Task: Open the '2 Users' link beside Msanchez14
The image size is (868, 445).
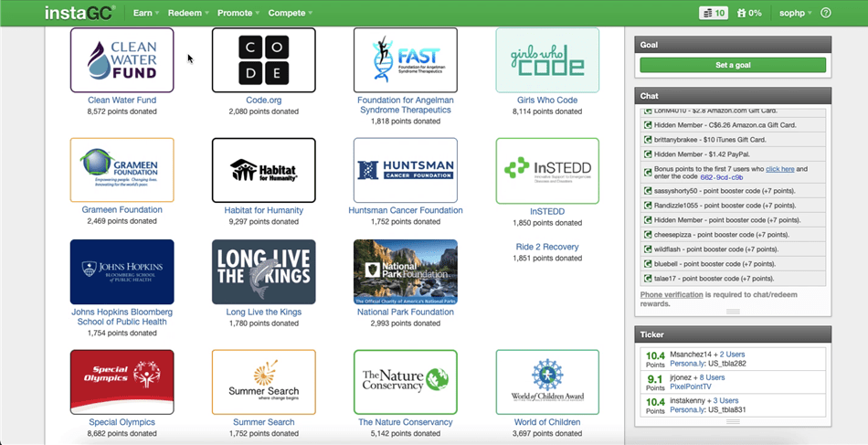Action: [732, 355]
